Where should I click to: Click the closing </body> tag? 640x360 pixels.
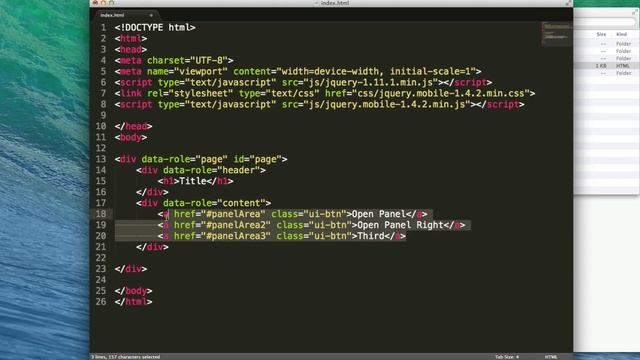(133, 291)
